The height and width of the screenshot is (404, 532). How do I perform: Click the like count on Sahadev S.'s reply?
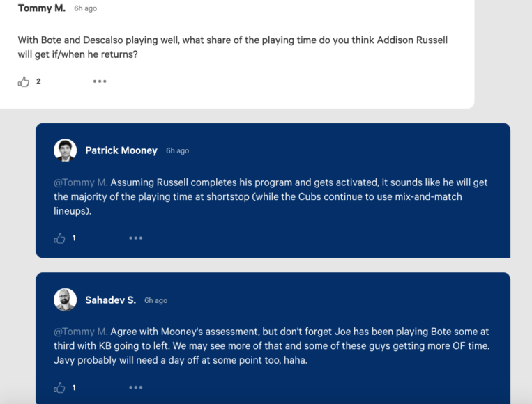(x=74, y=387)
